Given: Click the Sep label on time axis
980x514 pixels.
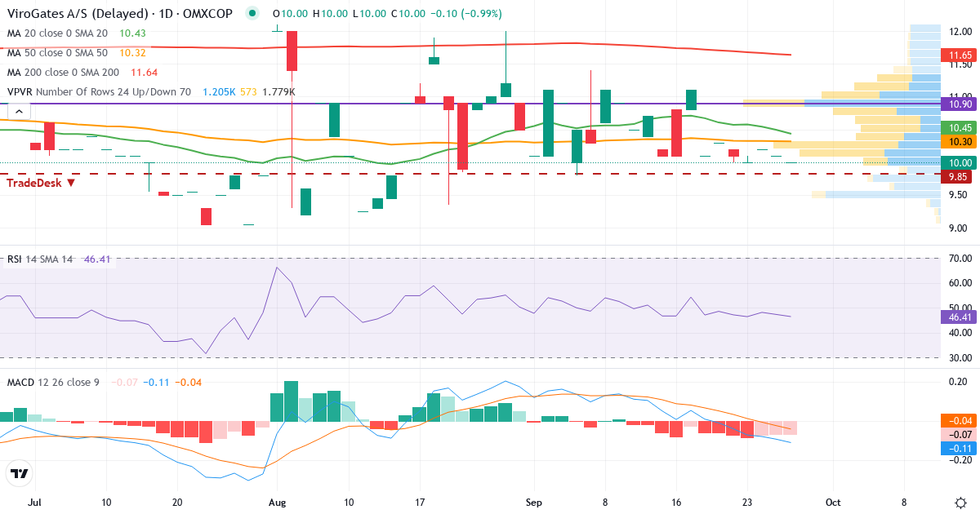Looking at the screenshot, I should [534, 503].
